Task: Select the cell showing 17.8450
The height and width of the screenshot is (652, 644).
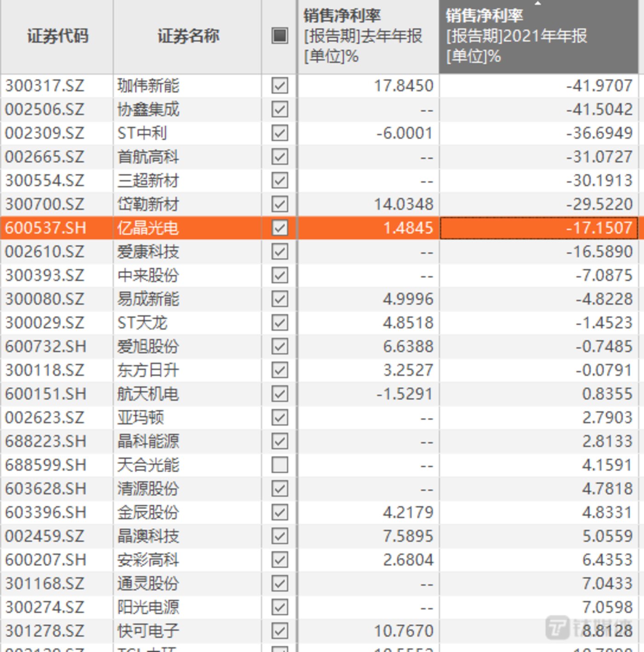Action: pyautogui.click(x=404, y=85)
